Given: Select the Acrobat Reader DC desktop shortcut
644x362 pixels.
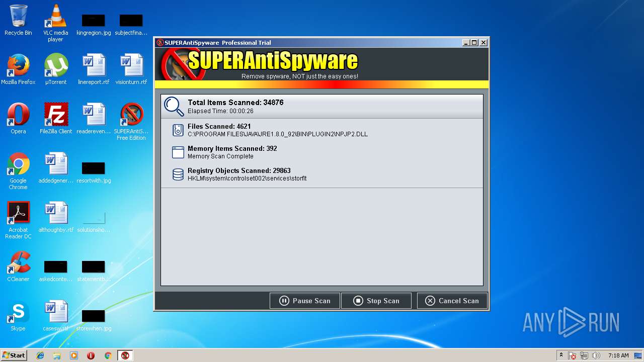Looking at the screenshot, I should coord(18,220).
